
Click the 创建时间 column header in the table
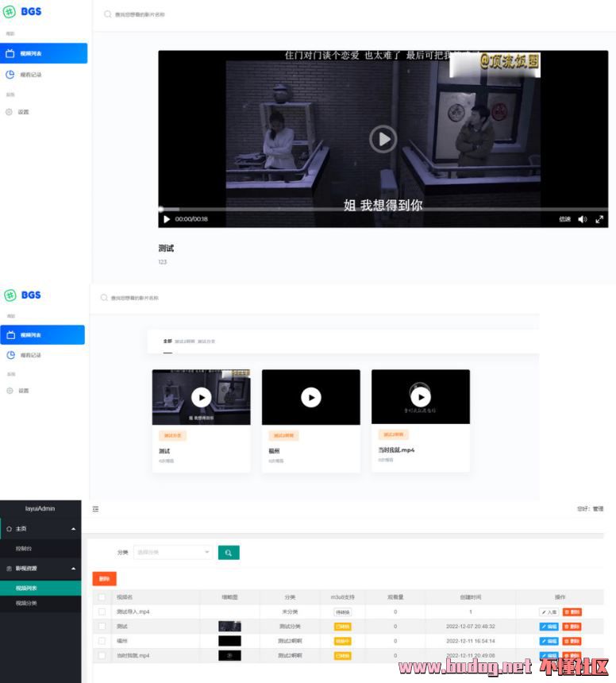click(471, 597)
